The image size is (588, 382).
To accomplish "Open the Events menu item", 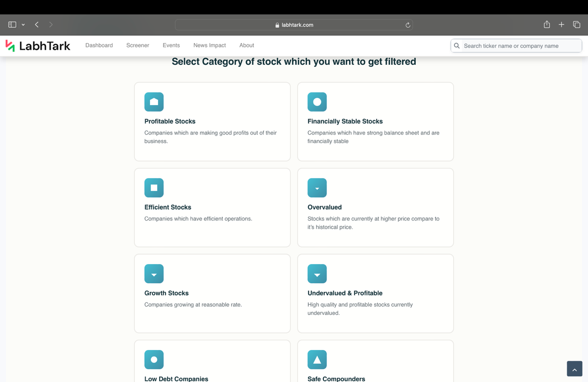I will [171, 46].
